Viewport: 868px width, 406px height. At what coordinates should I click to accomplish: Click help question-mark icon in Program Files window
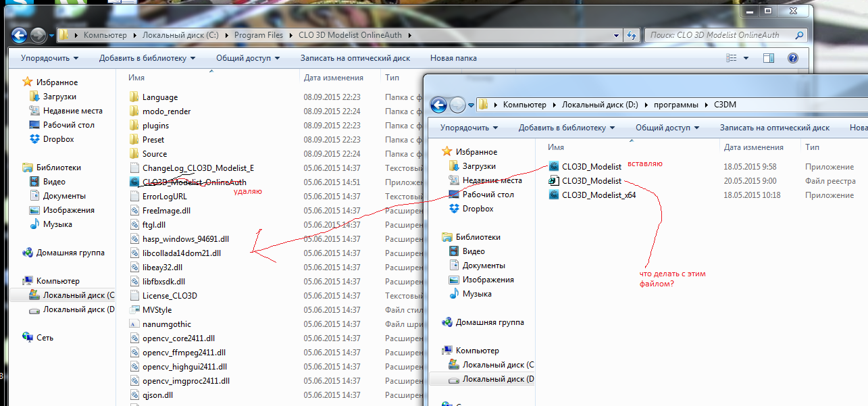(793, 58)
